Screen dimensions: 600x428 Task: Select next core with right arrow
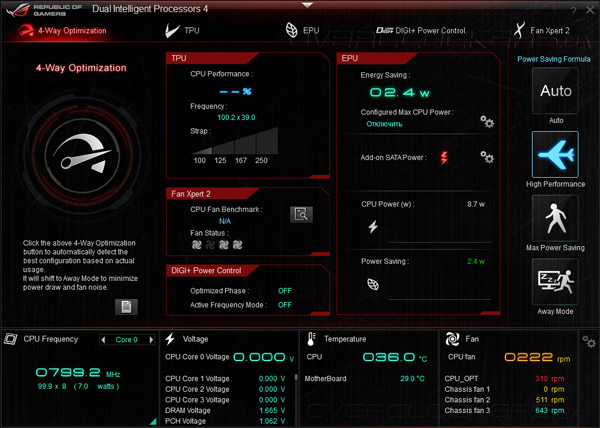point(151,340)
